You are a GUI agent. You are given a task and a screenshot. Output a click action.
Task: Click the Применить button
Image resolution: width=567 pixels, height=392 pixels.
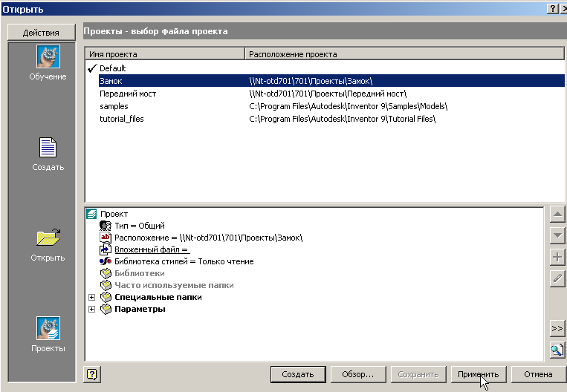[x=479, y=374]
